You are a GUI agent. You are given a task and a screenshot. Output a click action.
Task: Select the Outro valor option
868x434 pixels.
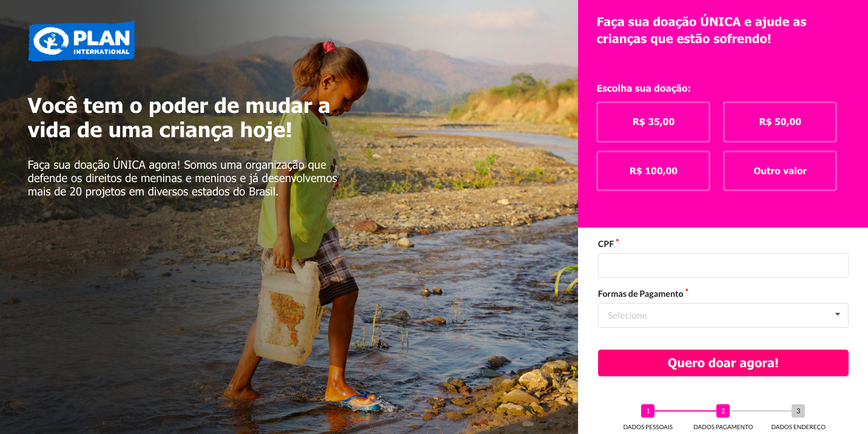[780, 171]
